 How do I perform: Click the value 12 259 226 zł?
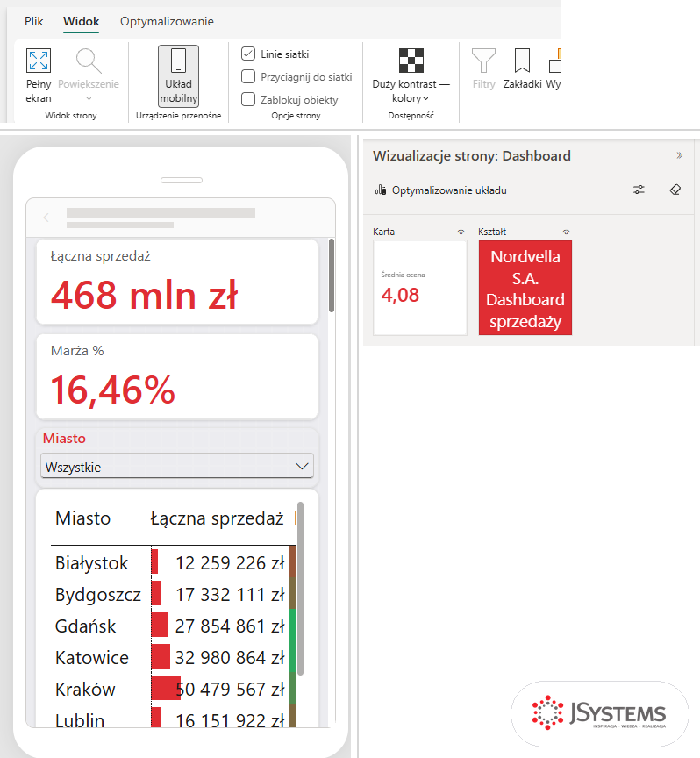(230, 562)
